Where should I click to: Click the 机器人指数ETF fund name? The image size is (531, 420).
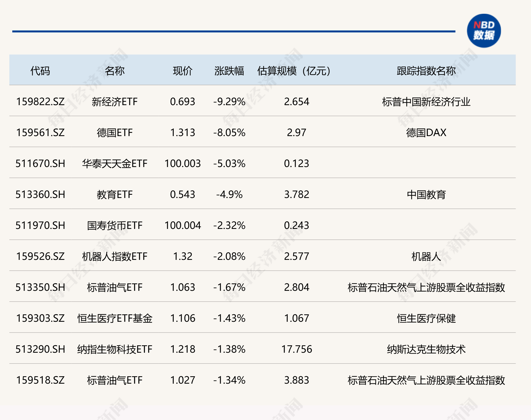point(114,256)
